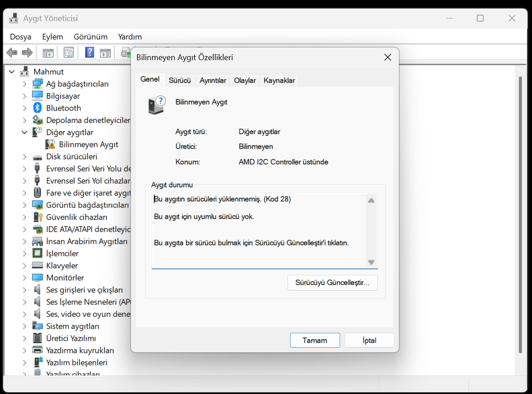Image resolution: width=532 pixels, height=394 pixels.
Task: Select the Depolama denetleyicileri icon
Action: coord(37,120)
